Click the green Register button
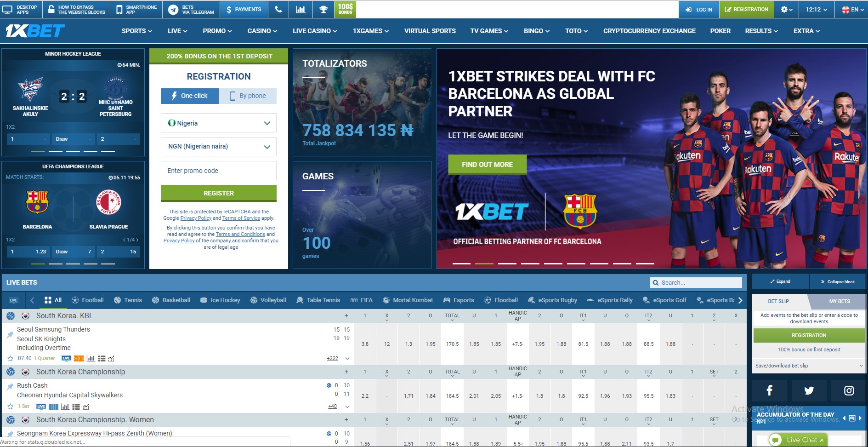 point(219,193)
